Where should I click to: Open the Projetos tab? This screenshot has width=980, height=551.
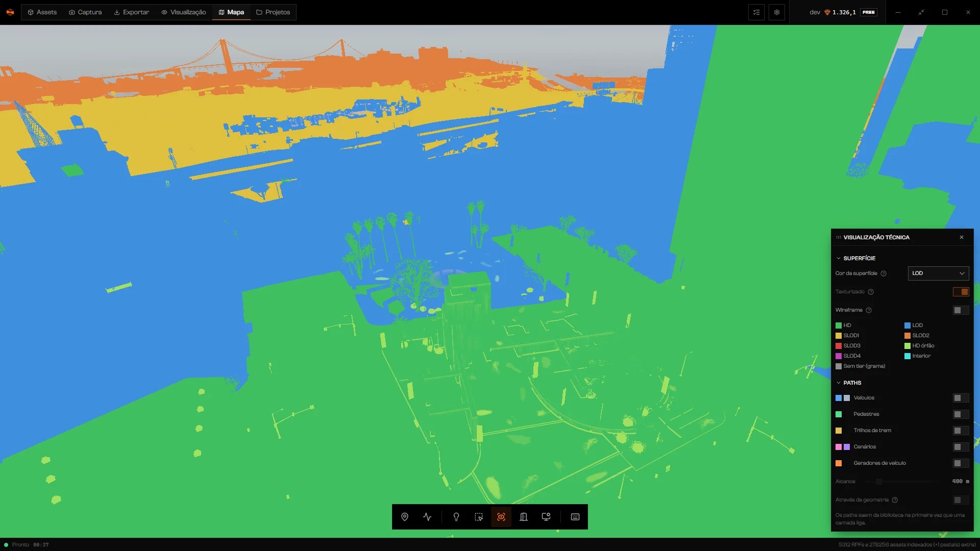pyautogui.click(x=273, y=12)
